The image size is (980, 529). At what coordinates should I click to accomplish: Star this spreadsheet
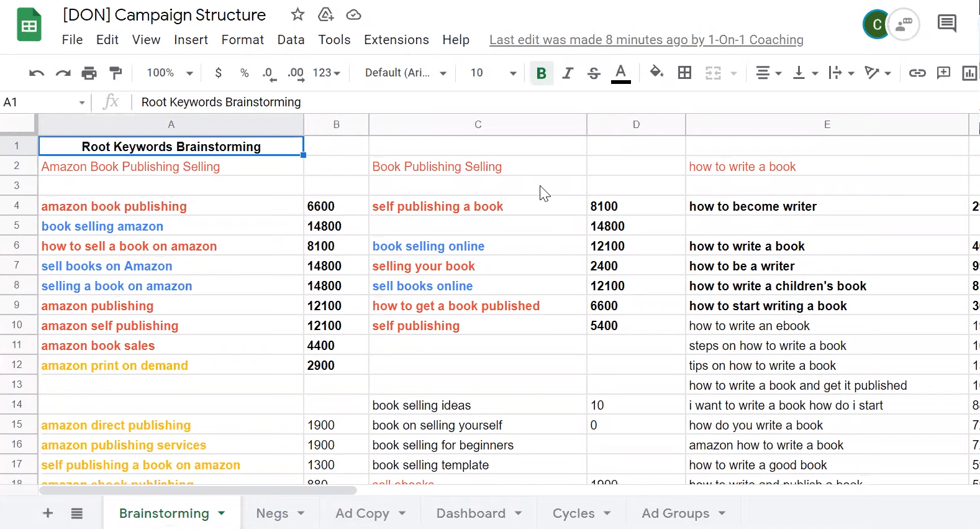(297, 14)
